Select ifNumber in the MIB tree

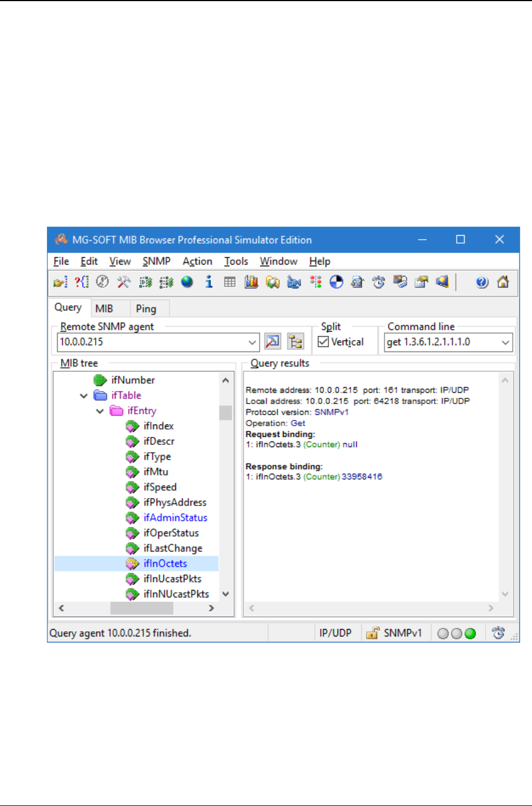[x=133, y=380]
